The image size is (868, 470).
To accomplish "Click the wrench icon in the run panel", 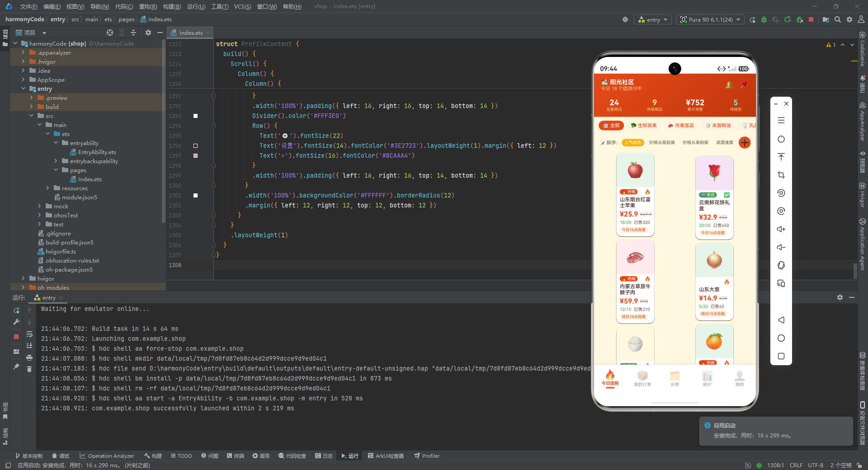I will pos(16,322).
